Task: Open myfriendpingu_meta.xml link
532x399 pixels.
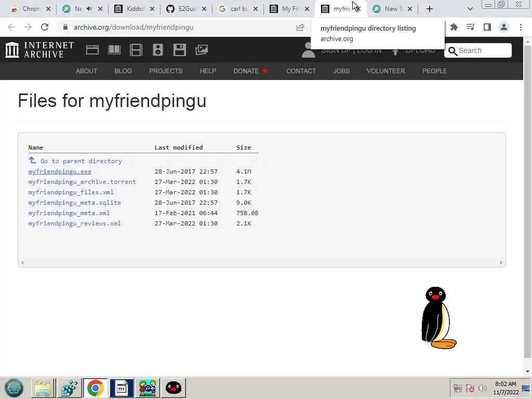Action: [x=69, y=213]
